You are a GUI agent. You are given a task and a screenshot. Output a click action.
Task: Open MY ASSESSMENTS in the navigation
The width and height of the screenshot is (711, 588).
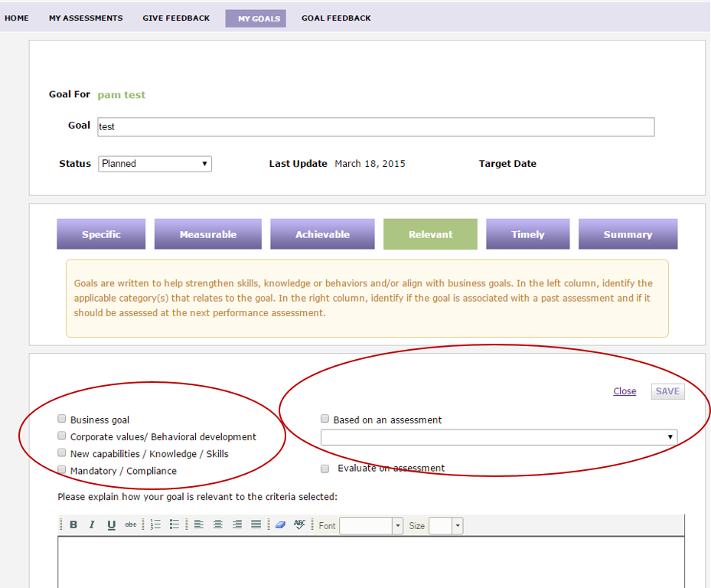pyautogui.click(x=86, y=18)
